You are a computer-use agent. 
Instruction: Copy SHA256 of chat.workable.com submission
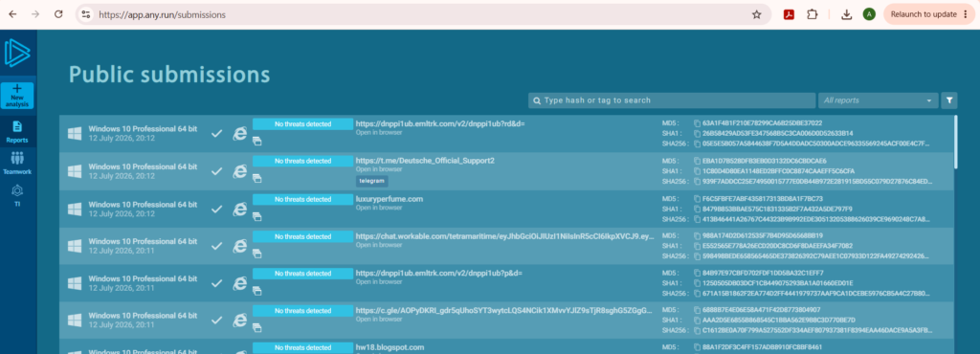(x=698, y=256)
